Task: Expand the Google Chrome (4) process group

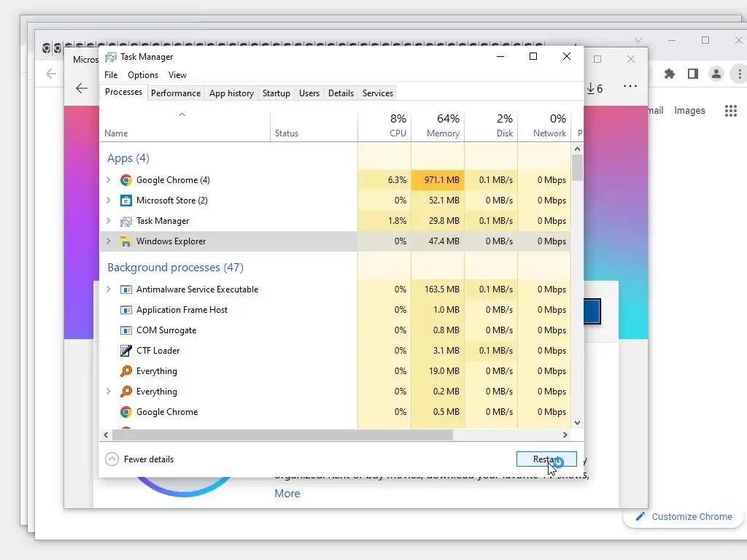Action: [x=109, y=180]
